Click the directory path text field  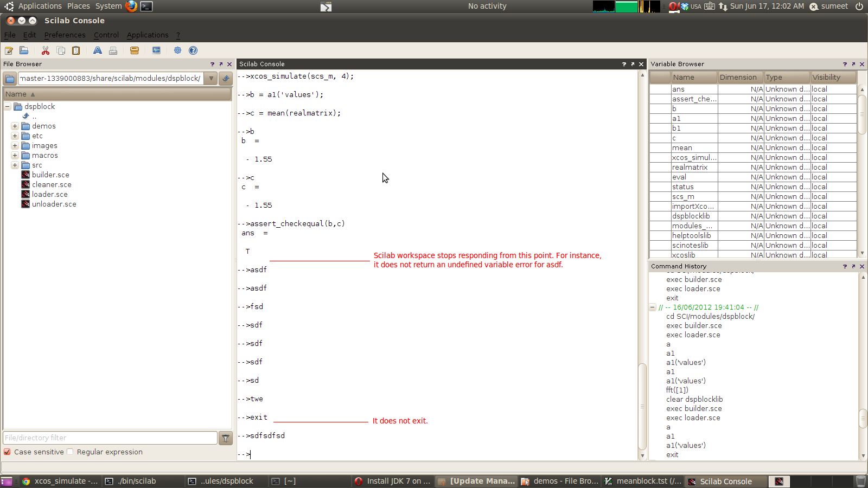pyautogui.click(x=111, y=79)
